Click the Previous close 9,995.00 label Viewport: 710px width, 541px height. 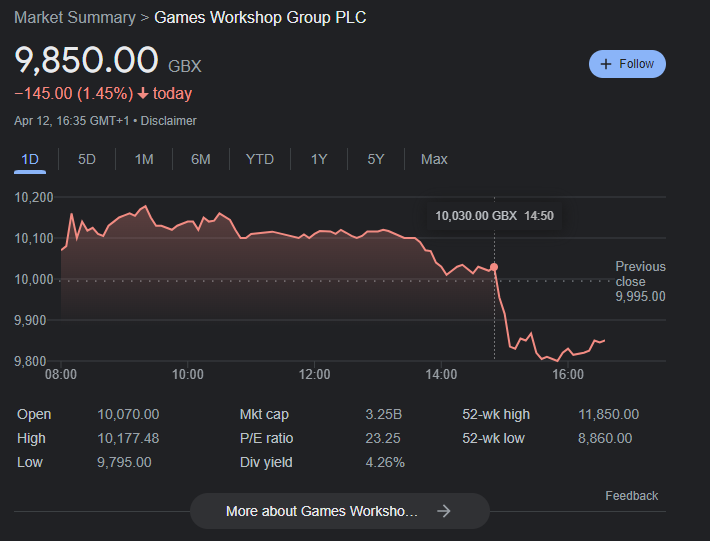pos(640,281)
